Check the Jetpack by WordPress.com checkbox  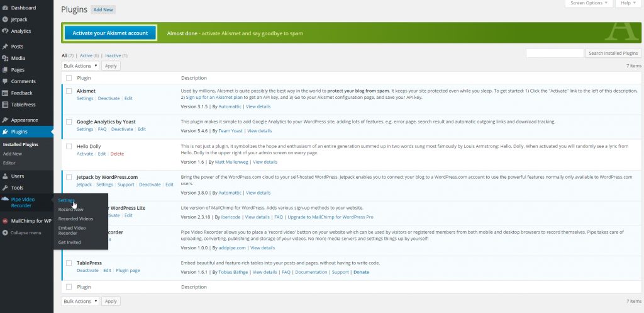point(69,177)
